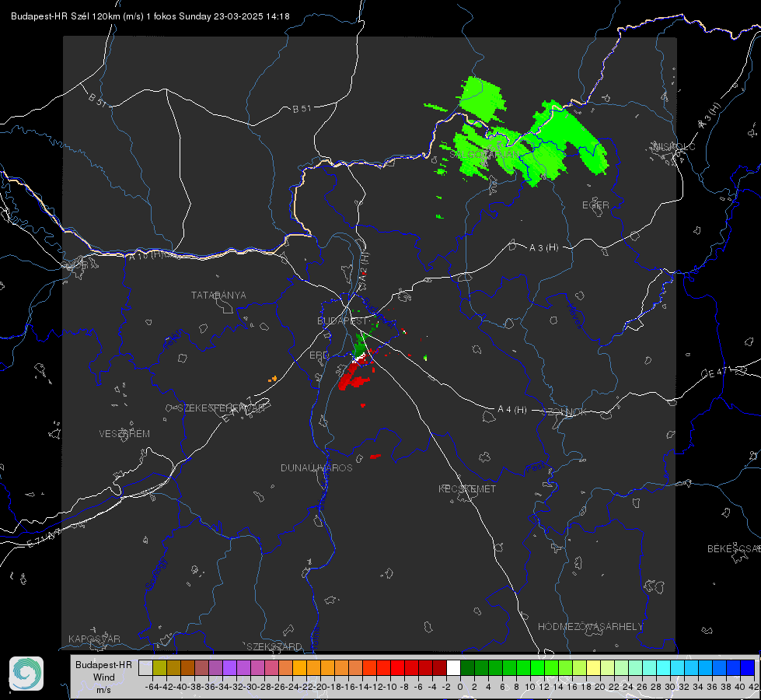Click the light gray first swatch in legend
This screenshot has width=761, height=700.
(145, 667)
